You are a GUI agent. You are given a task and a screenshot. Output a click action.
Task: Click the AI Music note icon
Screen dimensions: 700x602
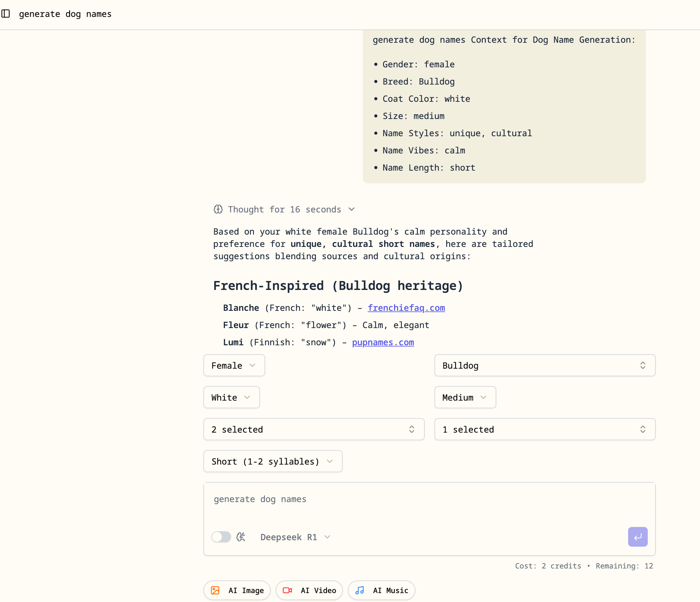[x=360, y=590]
